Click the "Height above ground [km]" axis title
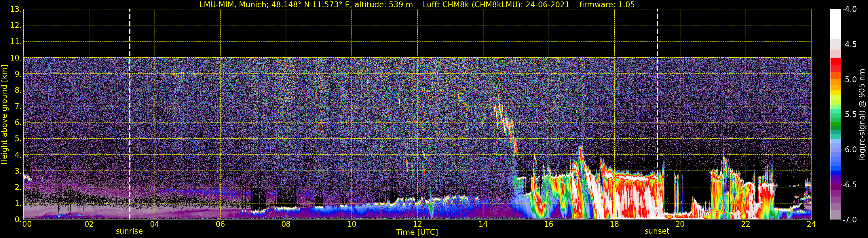This screenshot has height=238, width=868. coord(4,115)
